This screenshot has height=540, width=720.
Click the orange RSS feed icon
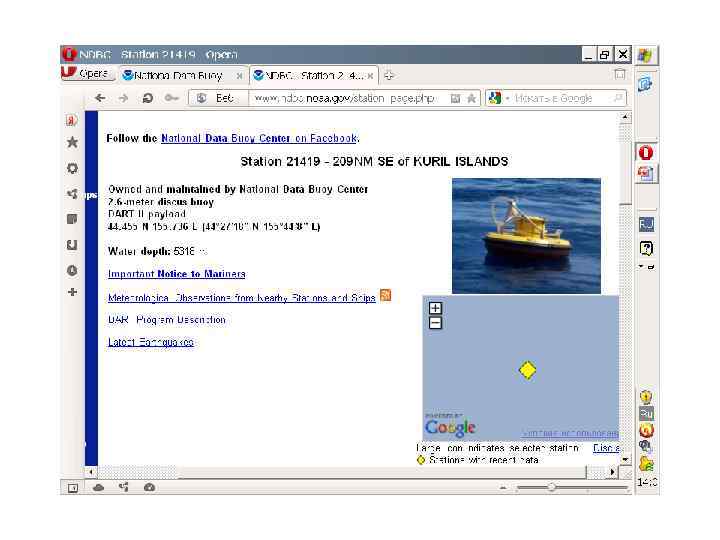click(x=386, y=295)
